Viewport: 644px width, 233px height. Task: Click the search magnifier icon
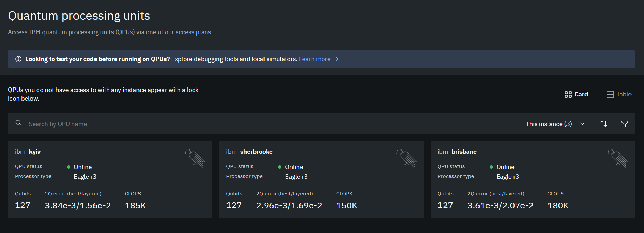(x=19, y=123)
